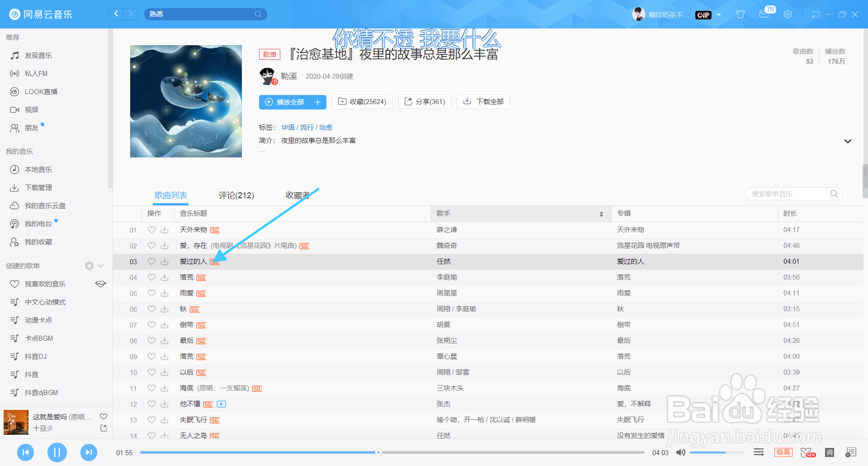The height and width of the screenshot is (466, 868).
Task: Like song 爱过的人 heart icon
Action: coord(151,262)
